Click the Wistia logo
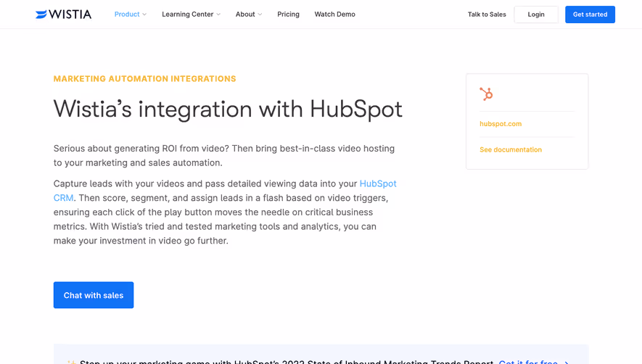 click(x=63, y=15)
